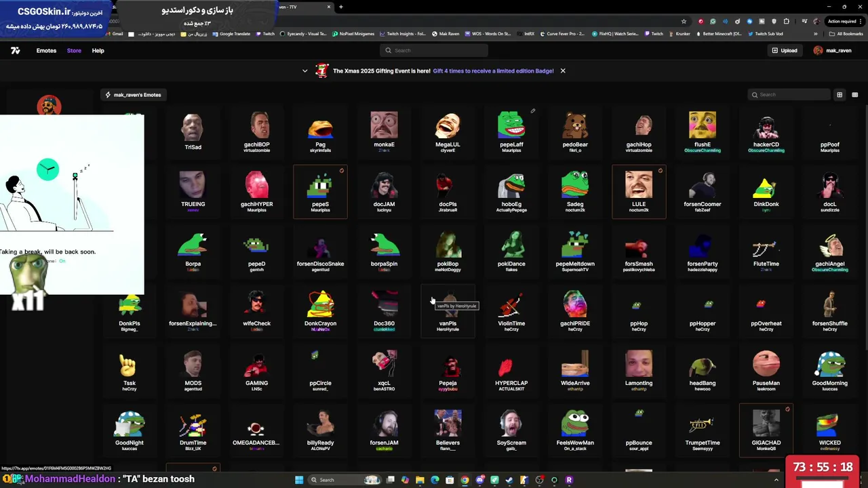Open the Help menu item
Image resolution: width=868 pixels, height=488 pixels.
[98, 50]
